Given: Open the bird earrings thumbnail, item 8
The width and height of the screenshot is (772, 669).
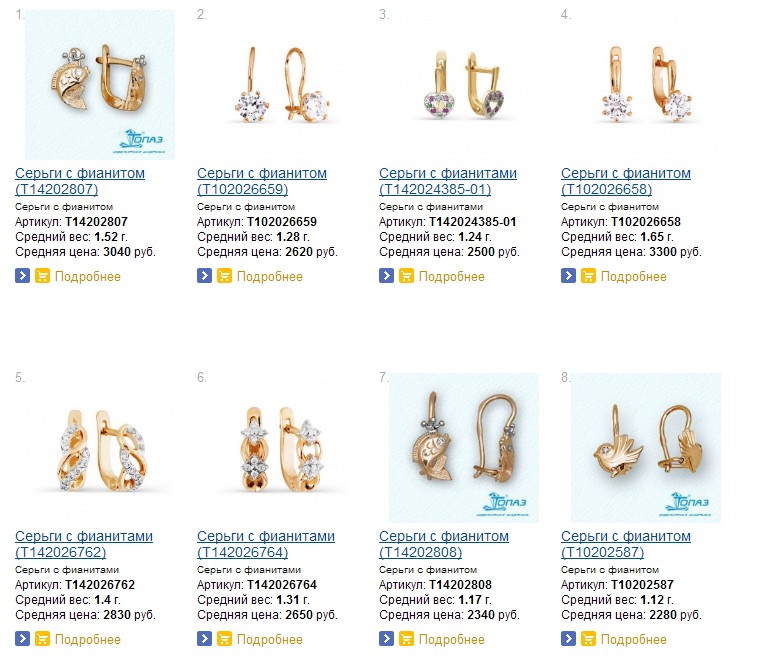Looking at the screenshot, I should [645, 447].
